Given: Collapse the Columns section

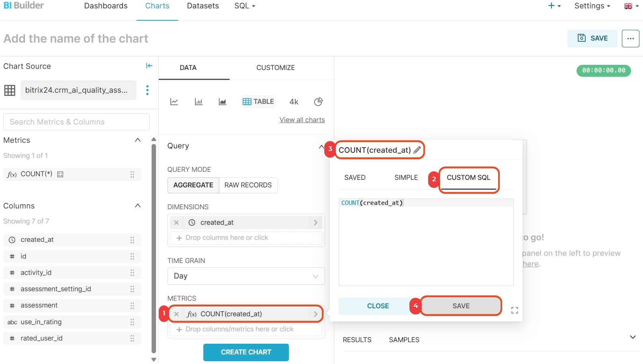Looking at the screenshot, I should tap(138, 206).
